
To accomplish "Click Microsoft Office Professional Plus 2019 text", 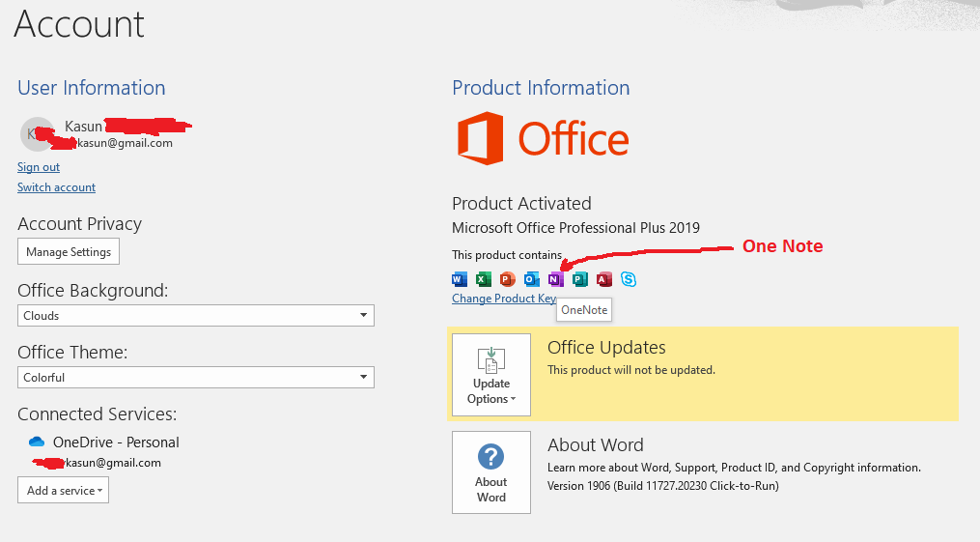I will (575, 228).
